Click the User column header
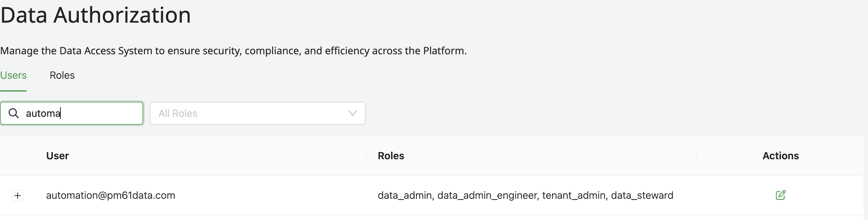 tap(58, 156)
